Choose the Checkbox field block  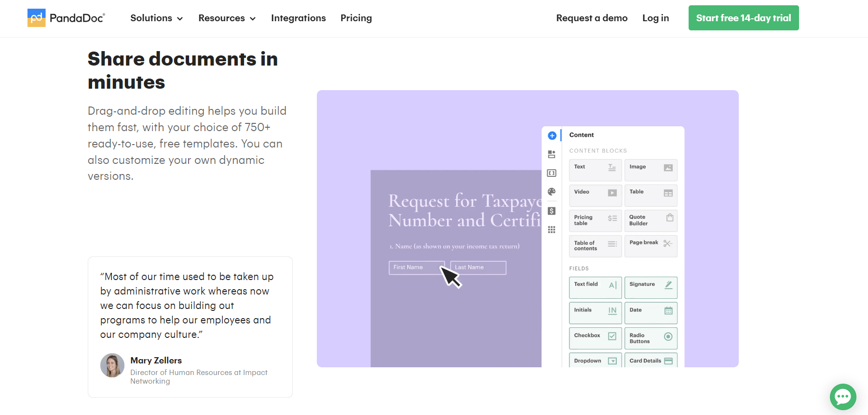click(x=595, y=338)
